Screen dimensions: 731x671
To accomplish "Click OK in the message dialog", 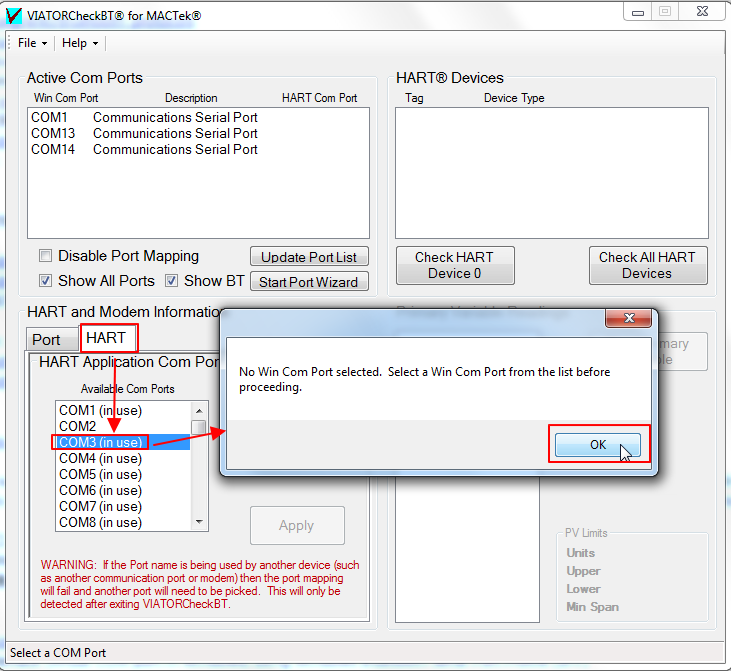I will pyautogui.click(x=598, y=445).
